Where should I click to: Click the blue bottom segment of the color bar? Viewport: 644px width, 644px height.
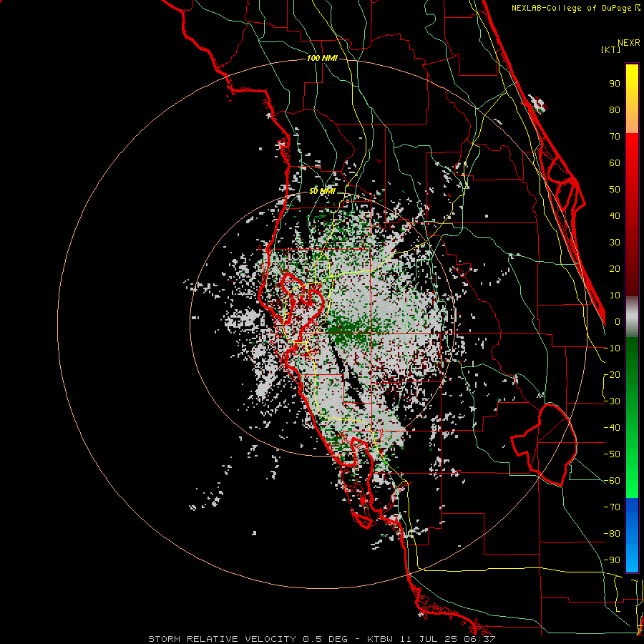[x=632, y=535]
